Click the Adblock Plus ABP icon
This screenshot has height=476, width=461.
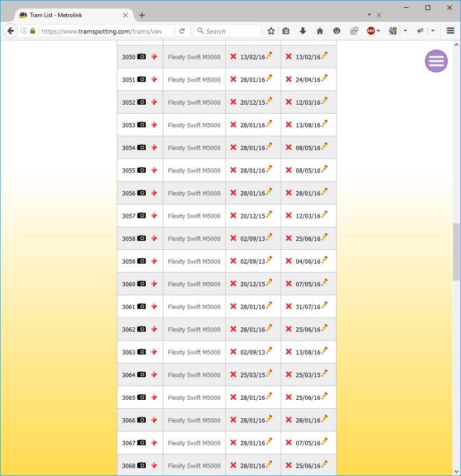click(x=371, y=31)
